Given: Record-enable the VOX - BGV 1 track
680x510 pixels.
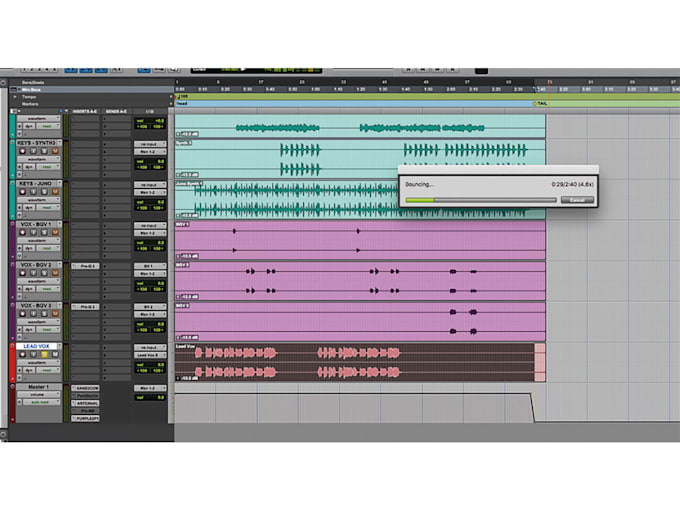Looking at the screenshot, I should click(23, 232).
